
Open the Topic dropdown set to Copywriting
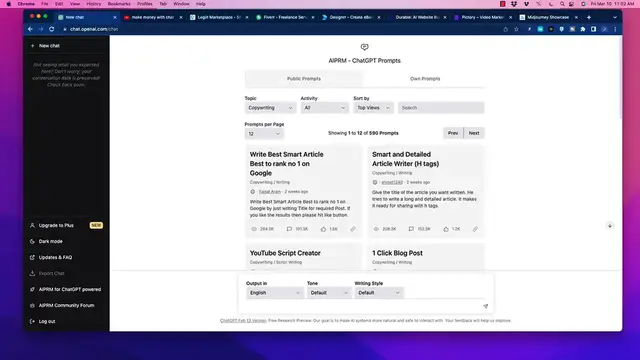270,108
